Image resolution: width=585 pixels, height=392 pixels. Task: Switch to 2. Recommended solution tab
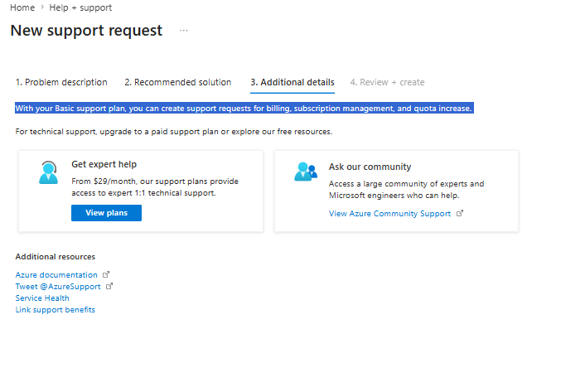178,82
